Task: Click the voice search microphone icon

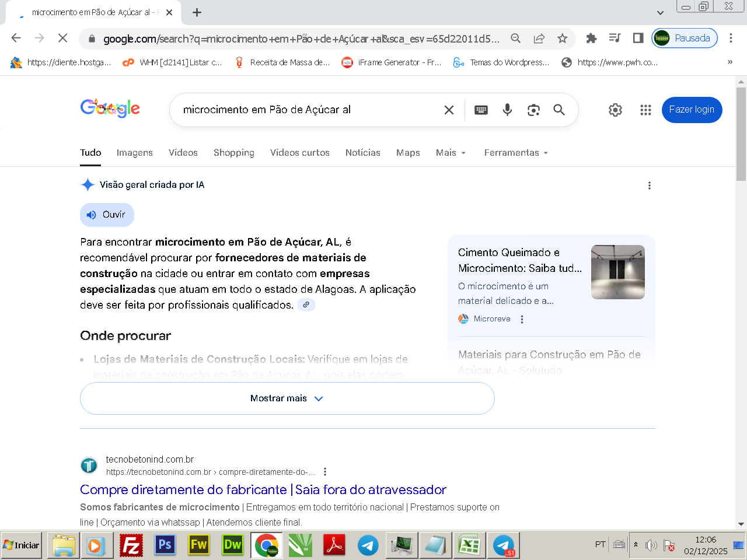Action: point(507,110)
